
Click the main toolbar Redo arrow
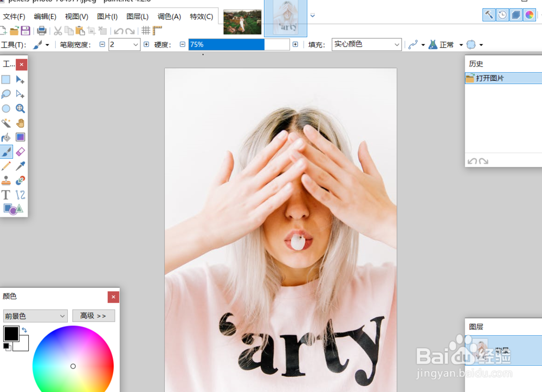click(130, 31)
